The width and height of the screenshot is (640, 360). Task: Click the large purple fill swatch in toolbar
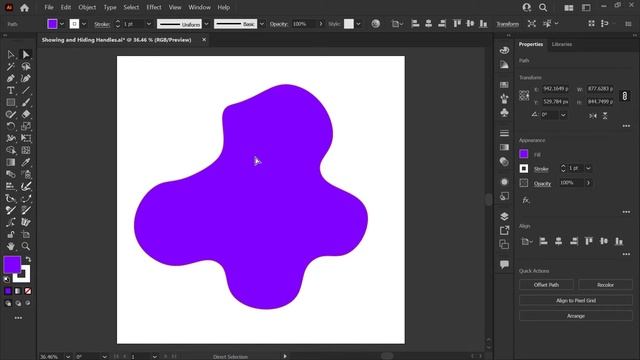(x=12, y=264)
